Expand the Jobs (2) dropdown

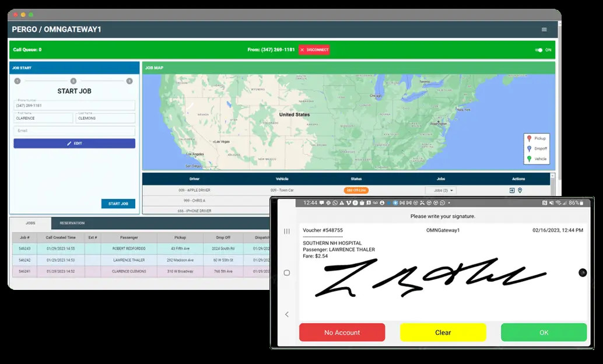pyautogui.click(x=441, y=191)
